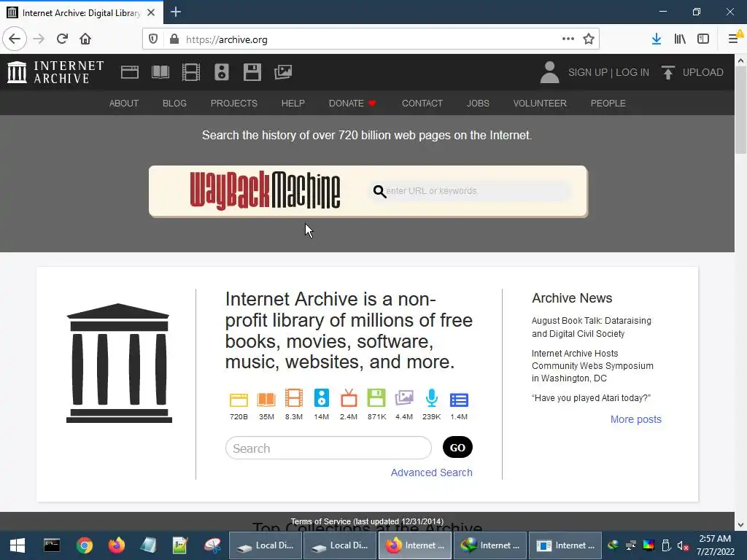The height and width of the screenshot is (560, 747).
Task: Click the microphone icon 239K
Action: pos(432,398)
